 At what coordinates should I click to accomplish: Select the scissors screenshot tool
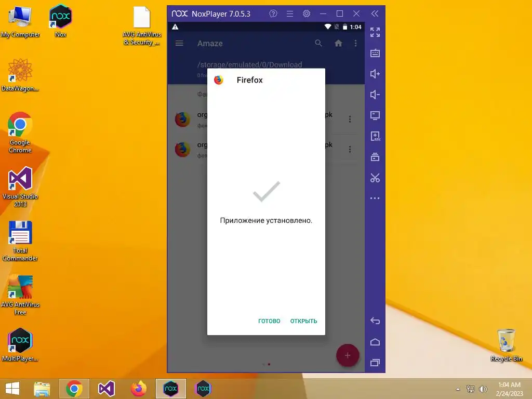[x=375, y=178]
